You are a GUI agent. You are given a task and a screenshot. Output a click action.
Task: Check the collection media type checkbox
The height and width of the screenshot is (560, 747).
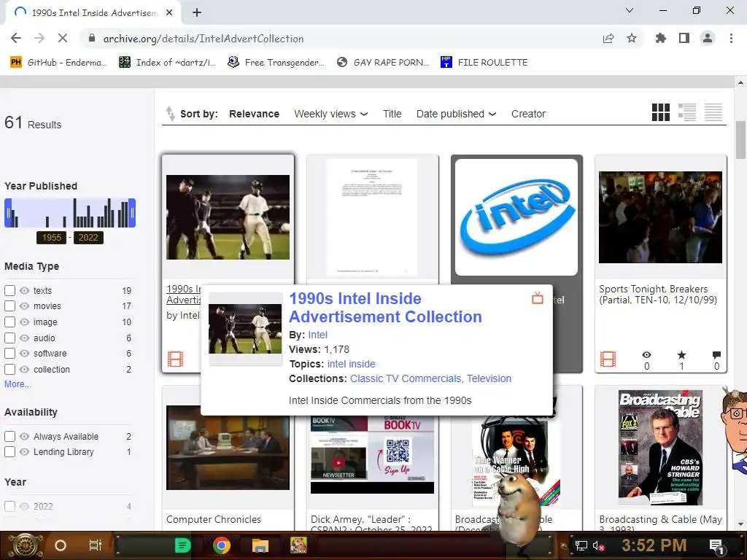9,370
